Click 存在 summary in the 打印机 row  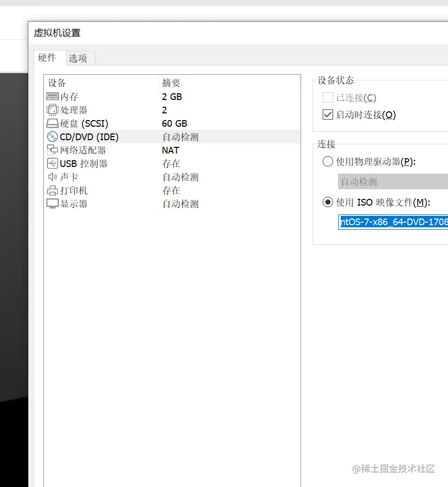click(171, 190)
